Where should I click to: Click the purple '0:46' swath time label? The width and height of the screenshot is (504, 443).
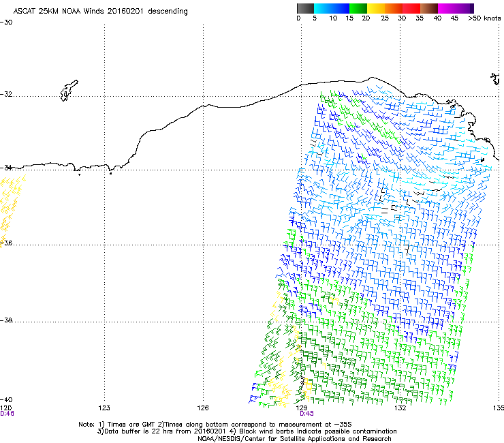(7, 414)
